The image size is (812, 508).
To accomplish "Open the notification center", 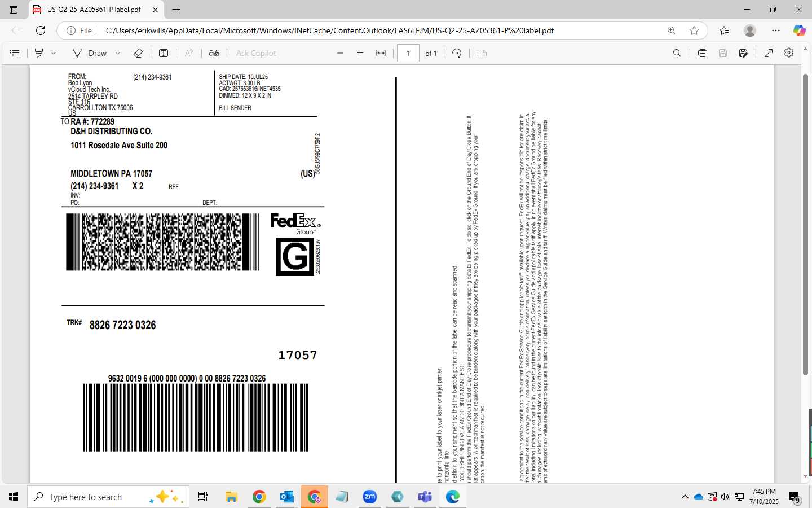I will 795,497.
